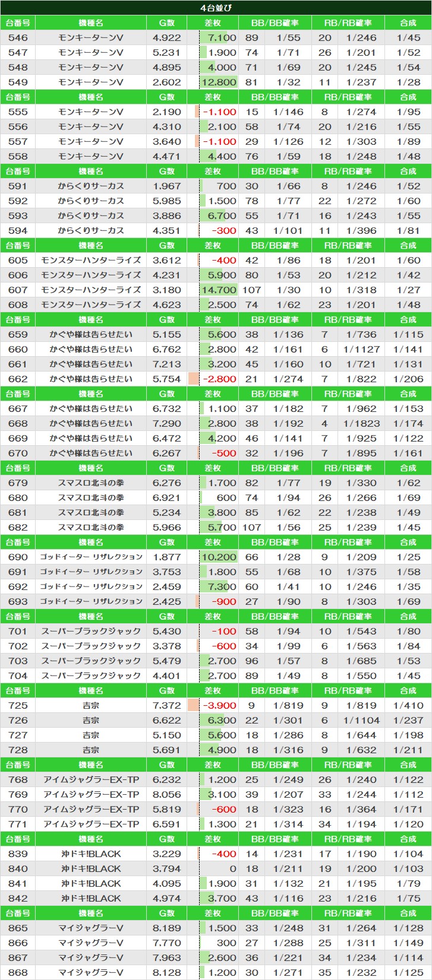Select machine number 608
This screenshot has height=980, width=432.
[x=18, y=305]
